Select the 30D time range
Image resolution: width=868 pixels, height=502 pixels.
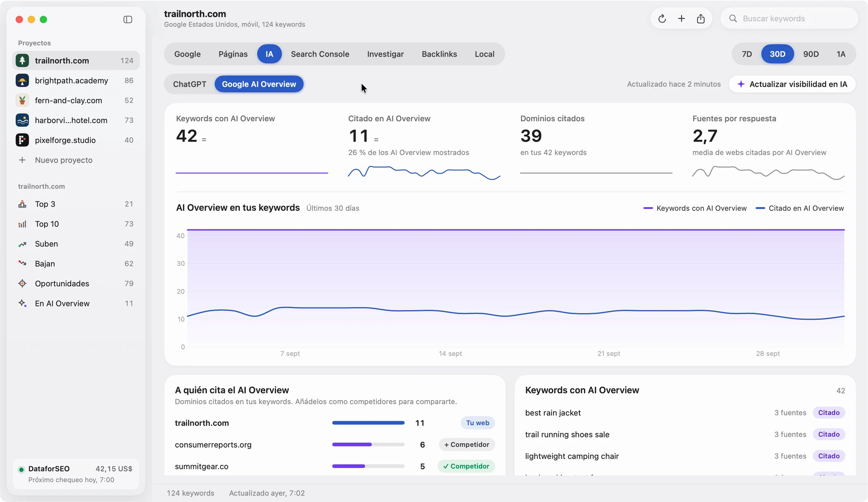[777, 54]
